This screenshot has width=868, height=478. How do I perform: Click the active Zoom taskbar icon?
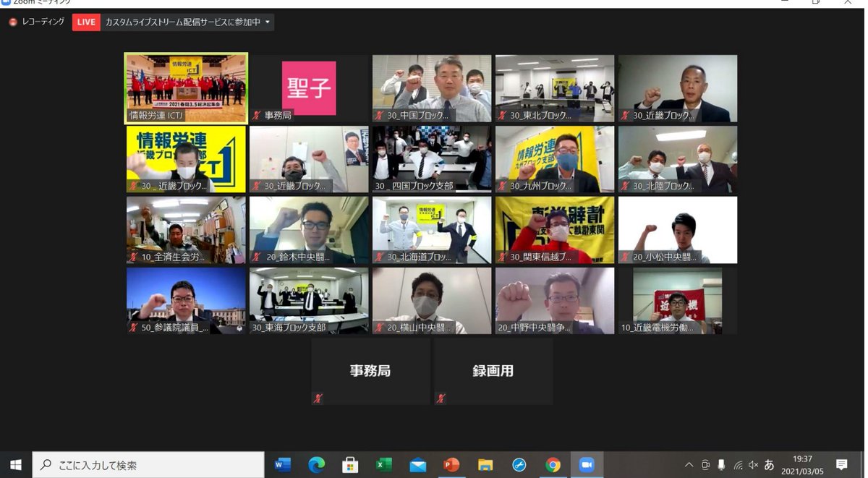(x=587, y=465)
